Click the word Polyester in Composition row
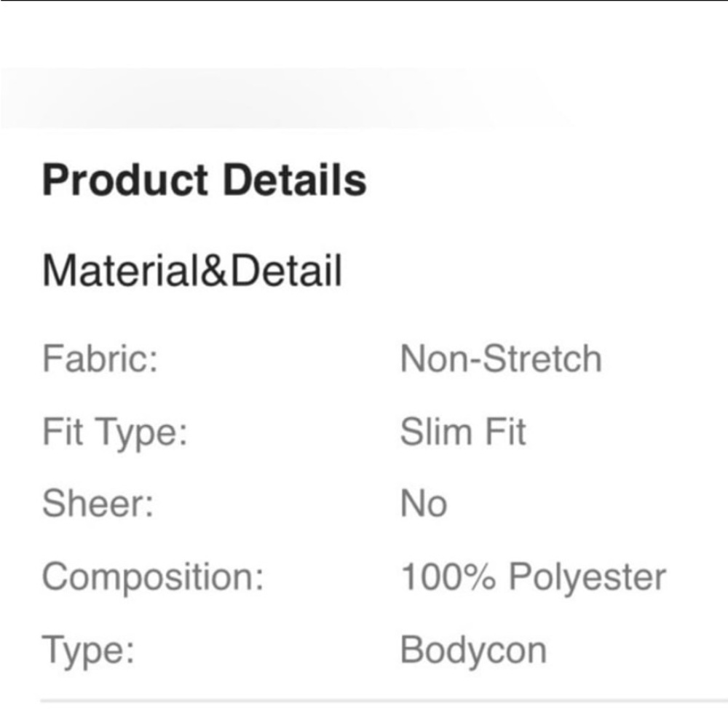The height and width of the screenshot is (728, 728). (x=587, y=579)
